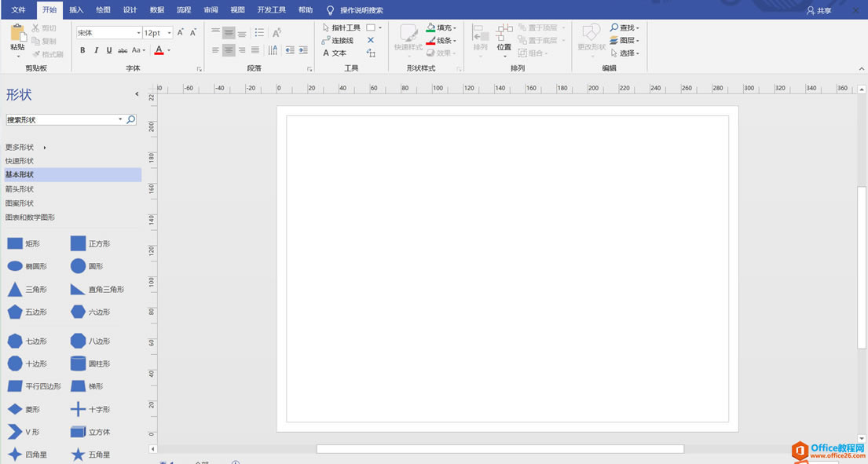Viewport: 868px width, 464px height.
Task: Click the search magnifier in the shapes panel
Action: pyautogui.click(x=131, y=119)
